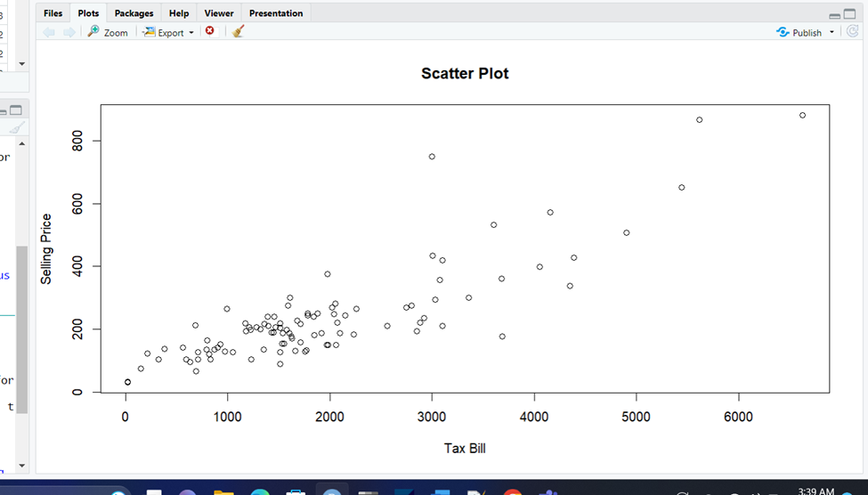Click the 3000 tick label on x-axis
This screenshot has width=868, height=495.
[432, 417]
